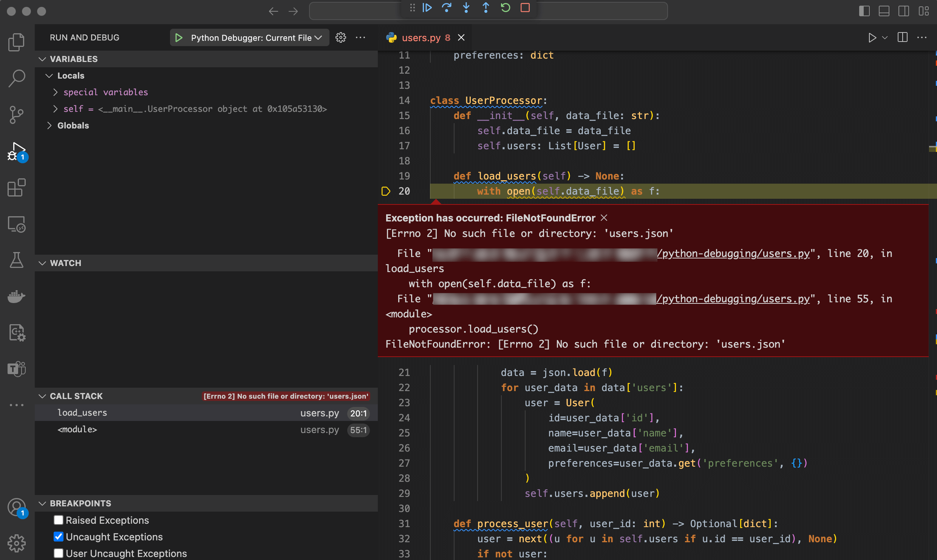
Task: Open the Testing flask icon
Action: click(x=16, y=260)
